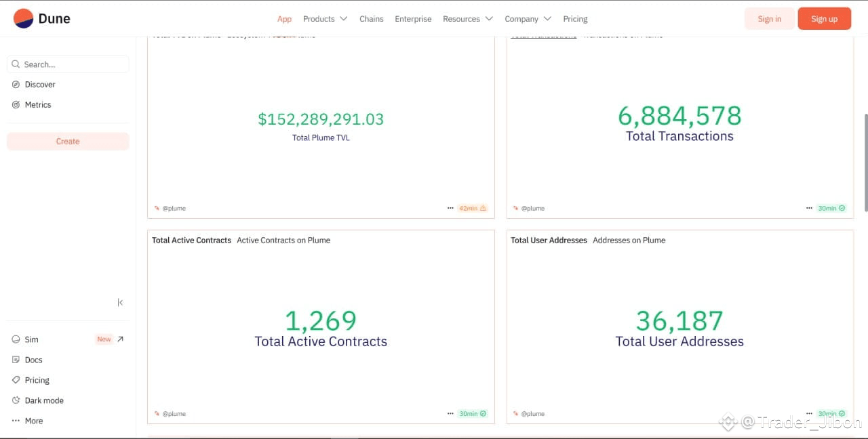Click the 'Active Contracts on Plume' subtitle
868x439 pixels.
pyautogui.click(x=283, y=241)
